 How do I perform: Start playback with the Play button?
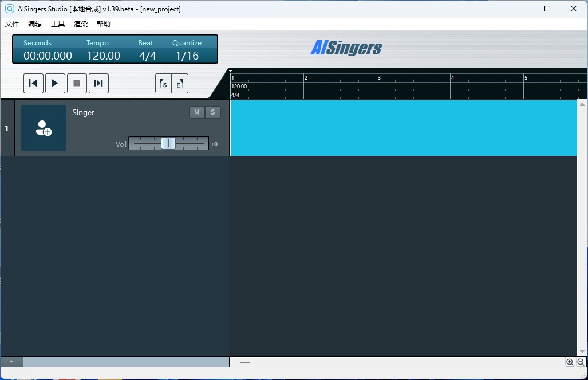pos(55,83)
